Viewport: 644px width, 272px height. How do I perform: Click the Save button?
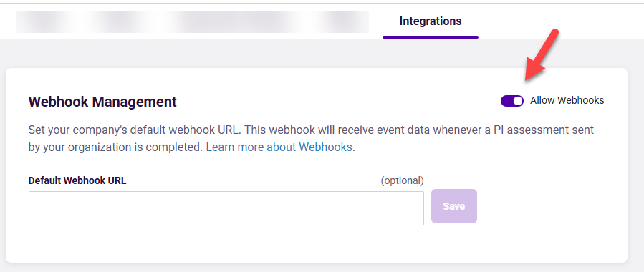click(454, 206)
